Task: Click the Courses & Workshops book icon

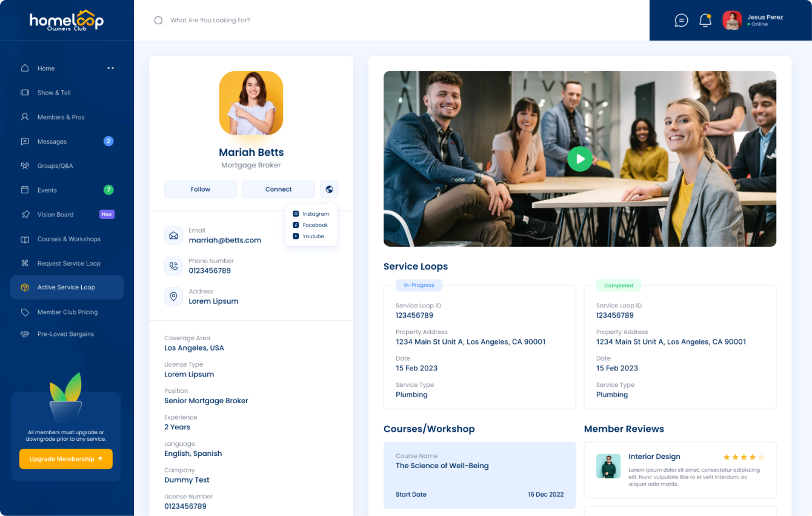Action: coord(25,240)
